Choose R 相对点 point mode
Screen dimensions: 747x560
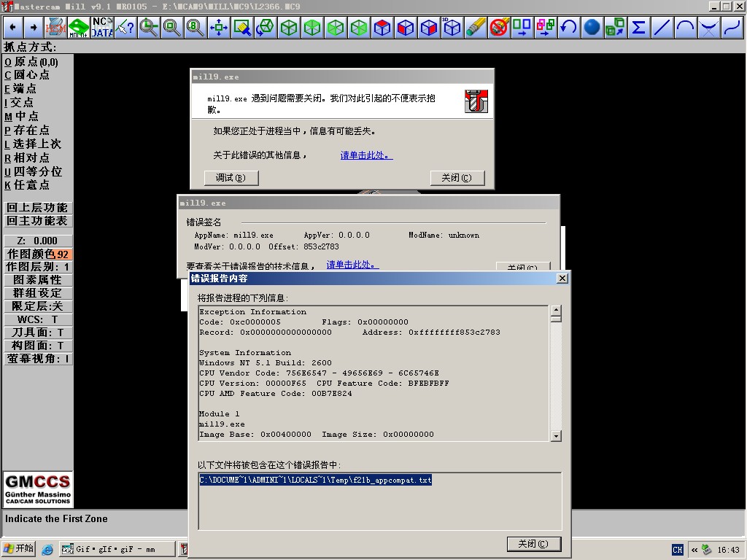pyautogui.click(x=28, y=158)
